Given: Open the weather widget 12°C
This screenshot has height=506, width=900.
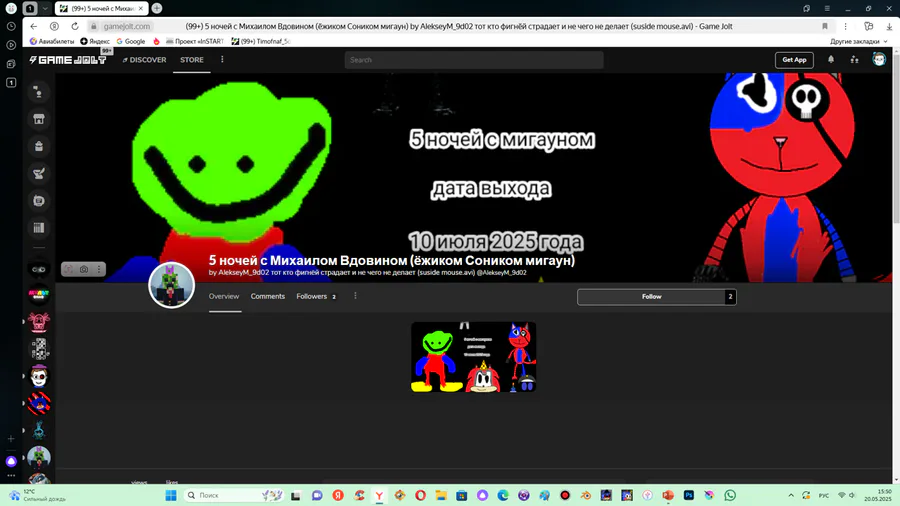Looking at the screenshot, I should (38, 495).
